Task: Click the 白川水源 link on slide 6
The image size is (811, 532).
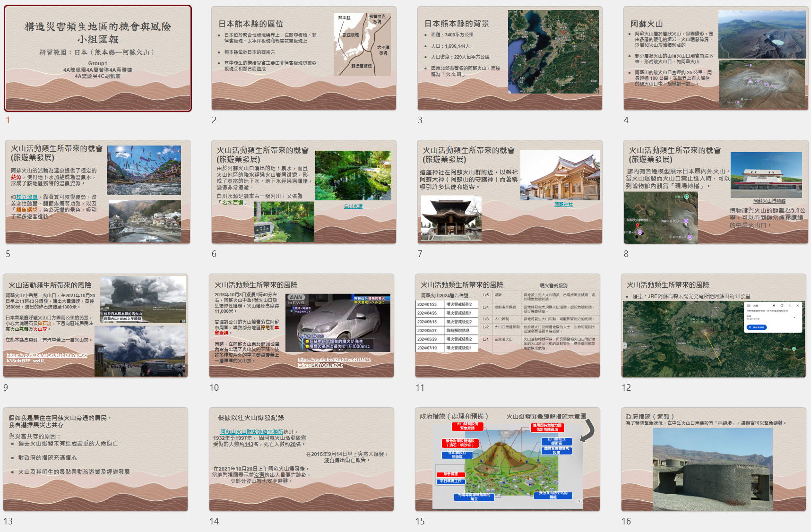Action: (353, 206)
